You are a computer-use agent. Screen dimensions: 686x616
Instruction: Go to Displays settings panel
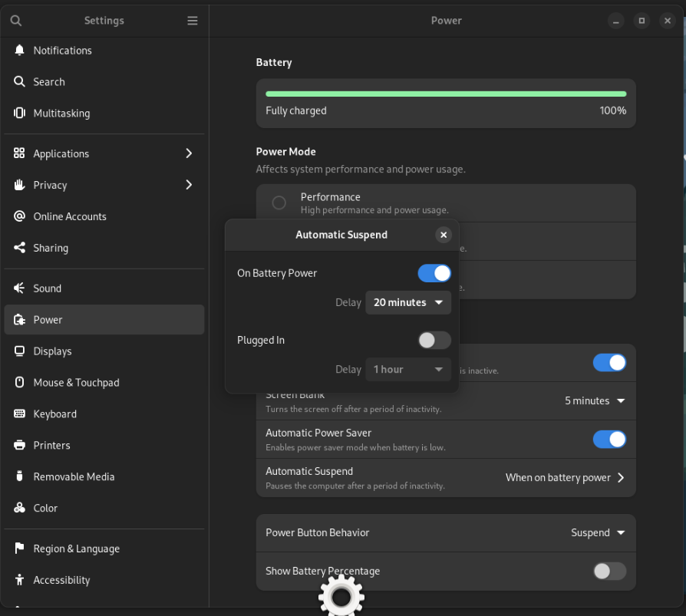point(104,351)
